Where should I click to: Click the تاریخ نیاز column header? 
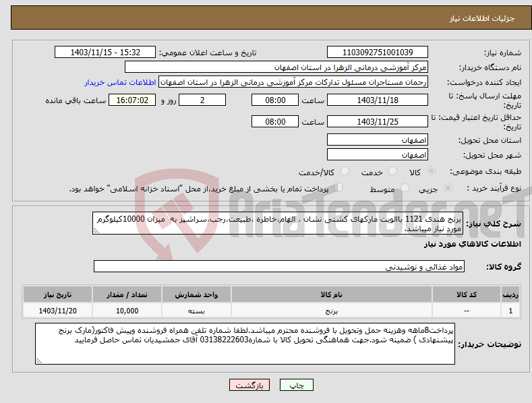tap(57, 294)
